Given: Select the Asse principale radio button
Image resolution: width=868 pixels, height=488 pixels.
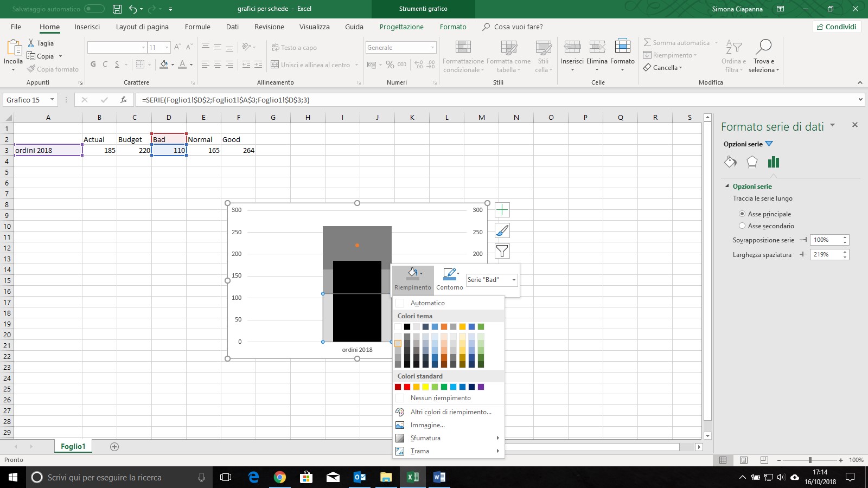Looking at the screenshot, I should (742, 214).
